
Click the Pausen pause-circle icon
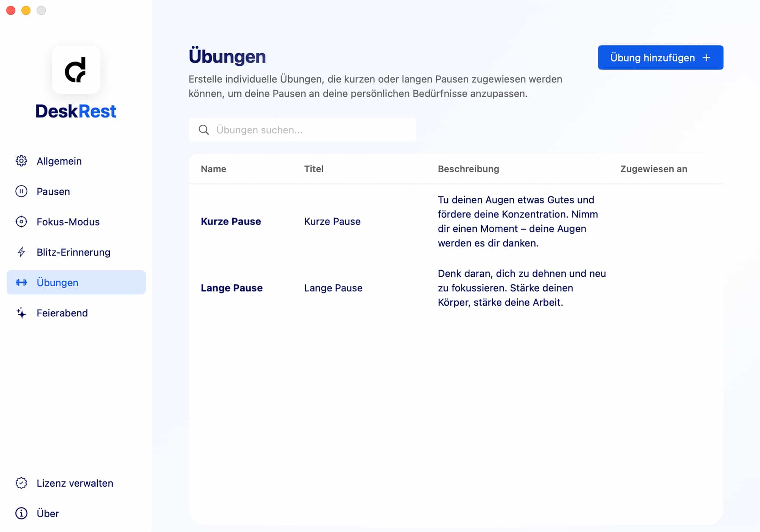pos(21,191)
